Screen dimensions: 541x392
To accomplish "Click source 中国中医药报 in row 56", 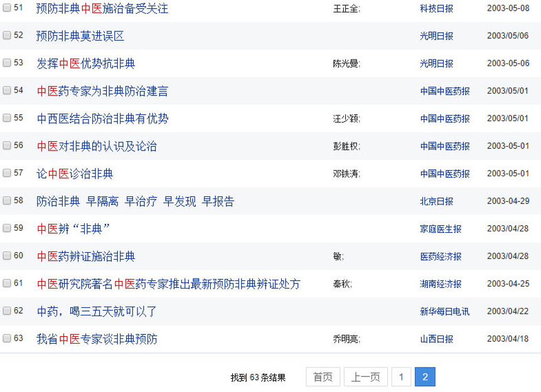I will point(445,146).
